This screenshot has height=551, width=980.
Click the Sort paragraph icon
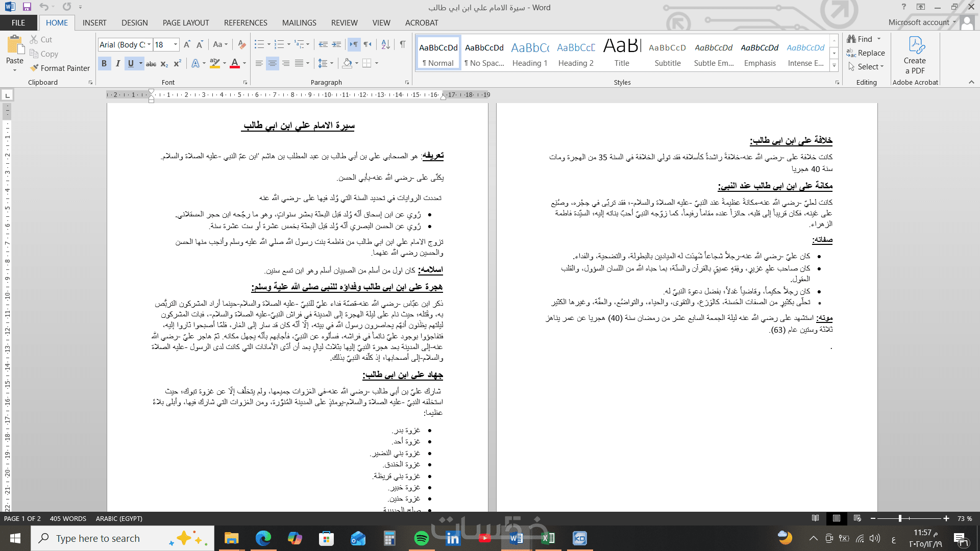385,44
